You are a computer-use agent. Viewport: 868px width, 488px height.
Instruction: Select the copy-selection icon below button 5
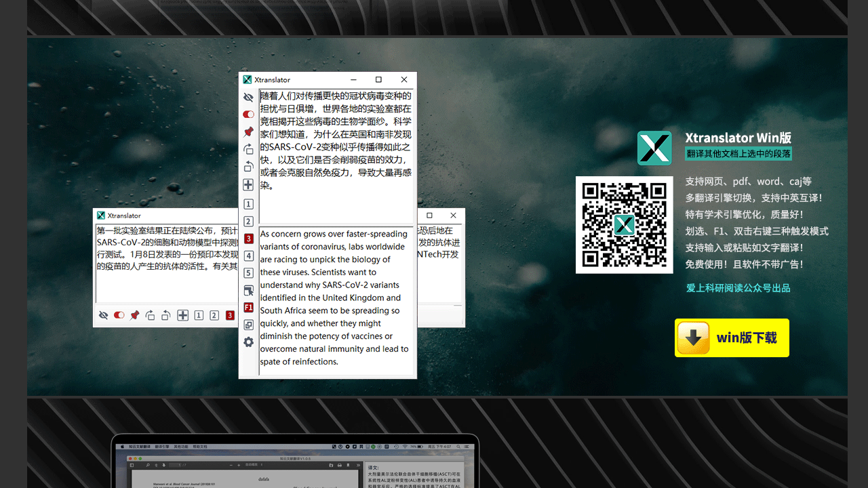point(248,290)
